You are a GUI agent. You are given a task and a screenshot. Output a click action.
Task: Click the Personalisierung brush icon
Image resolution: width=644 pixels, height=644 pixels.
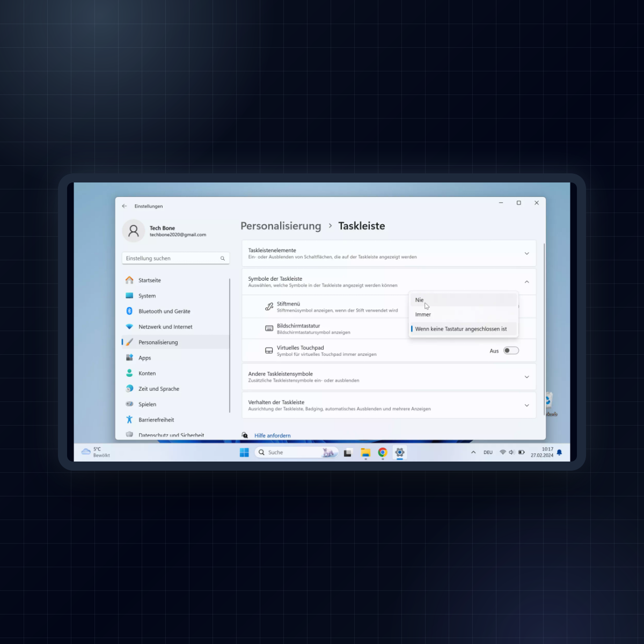[x=129, y=342]
